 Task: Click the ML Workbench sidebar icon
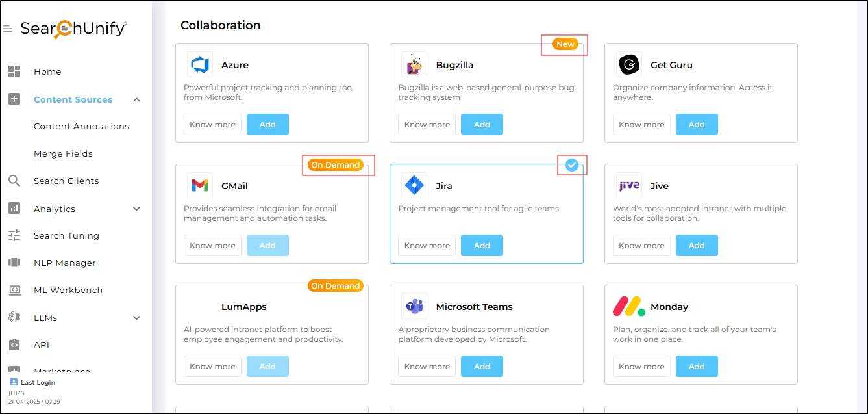pyautogui.click(x=14, y=290)
